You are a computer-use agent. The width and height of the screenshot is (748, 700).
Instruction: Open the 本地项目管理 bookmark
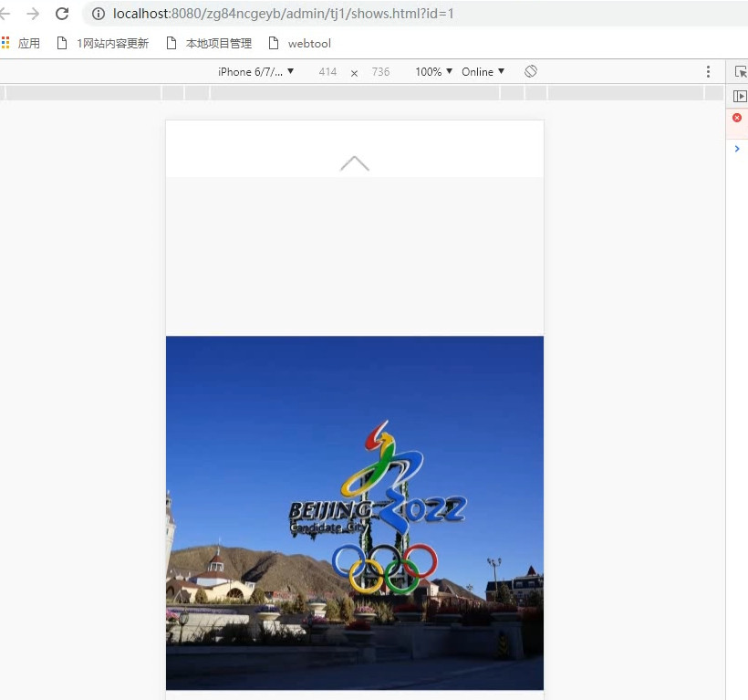[210, 44]
